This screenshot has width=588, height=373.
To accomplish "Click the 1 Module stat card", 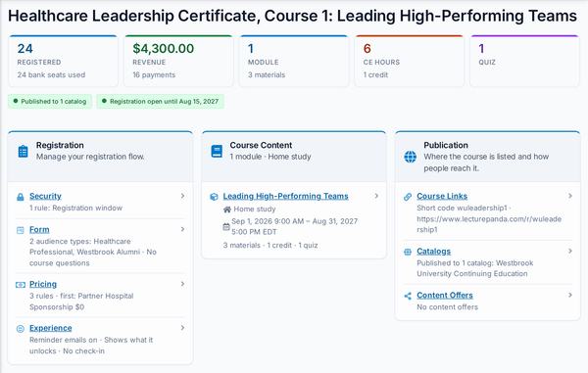I will click(294, 62).
